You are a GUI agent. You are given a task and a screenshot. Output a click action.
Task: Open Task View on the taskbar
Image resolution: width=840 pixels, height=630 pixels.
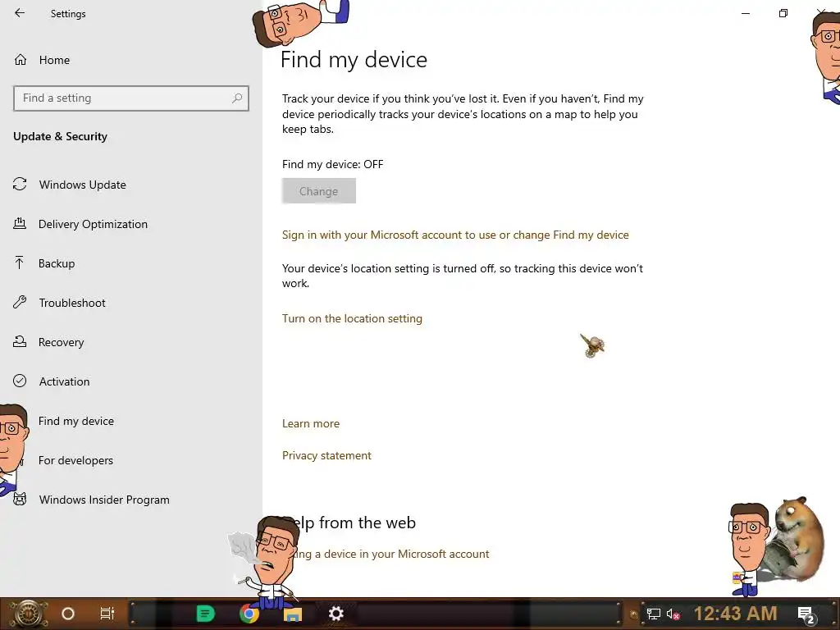(107, 614)
